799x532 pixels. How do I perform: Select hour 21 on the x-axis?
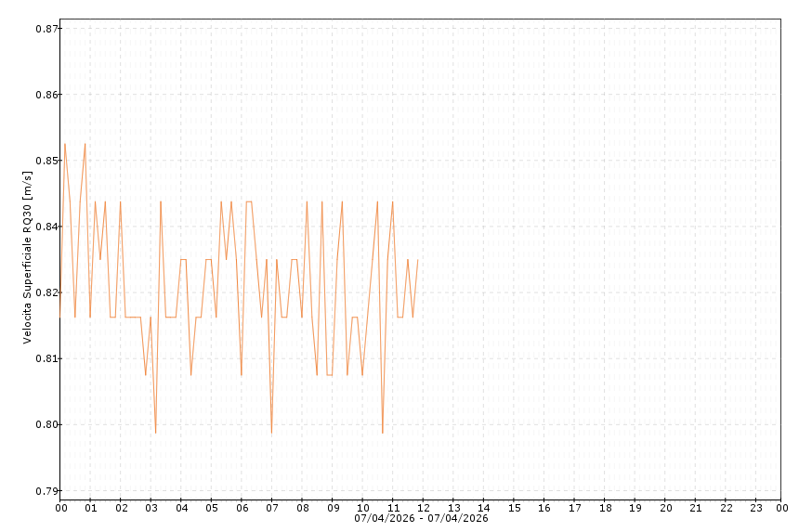696,508
